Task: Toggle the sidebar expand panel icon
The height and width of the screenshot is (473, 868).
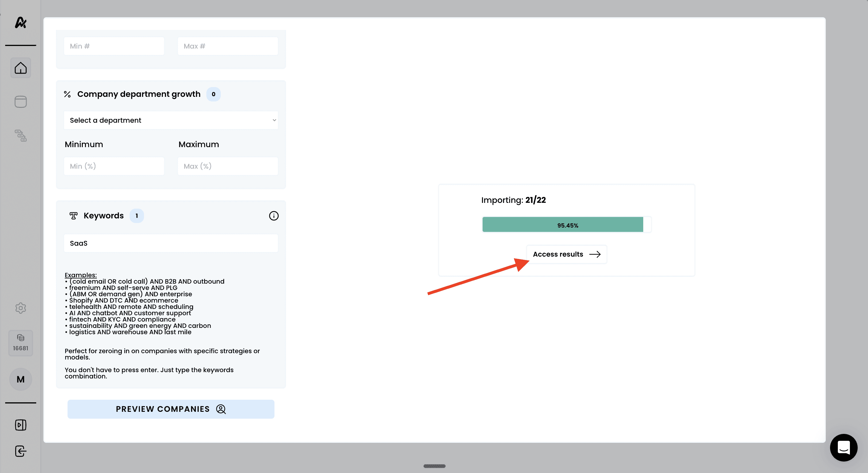Action: coord(21,425)
